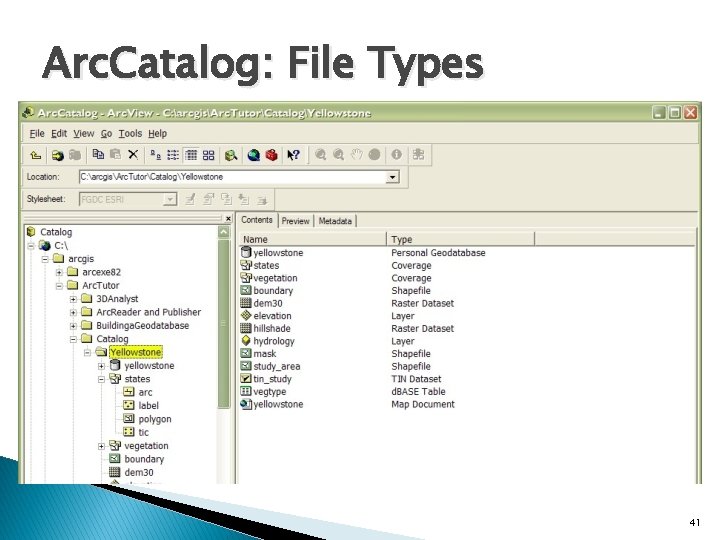Activate the What's This help pointer
720x540 pixels.
coord(293,155)
